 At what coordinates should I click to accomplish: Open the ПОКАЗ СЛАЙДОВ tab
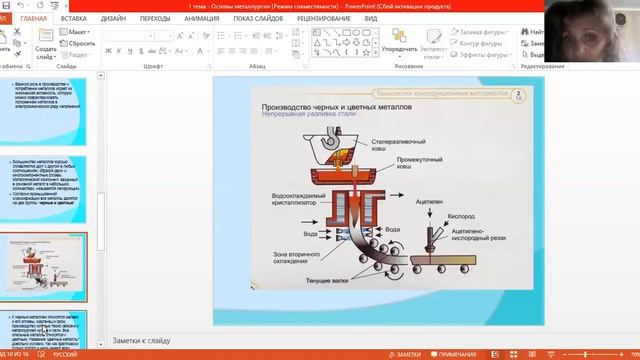[258, 18]
